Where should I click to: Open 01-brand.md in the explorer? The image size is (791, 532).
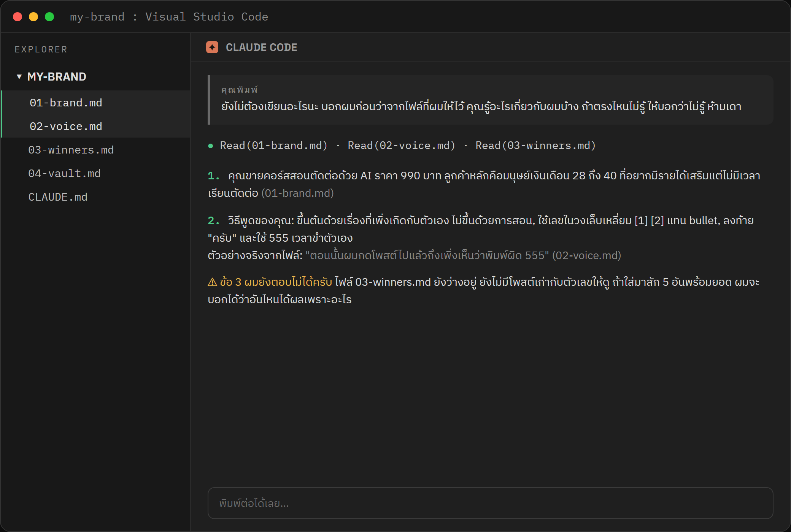[x=96, y=103]
